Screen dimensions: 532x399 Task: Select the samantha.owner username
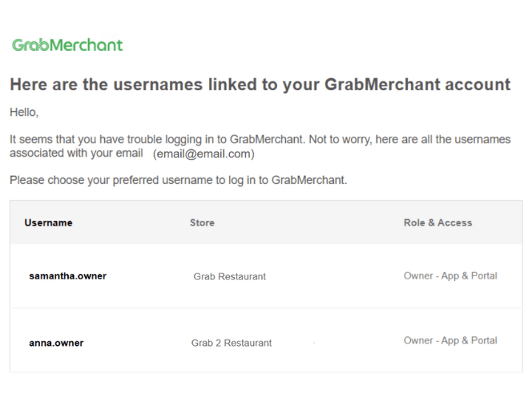pos(68,276)
